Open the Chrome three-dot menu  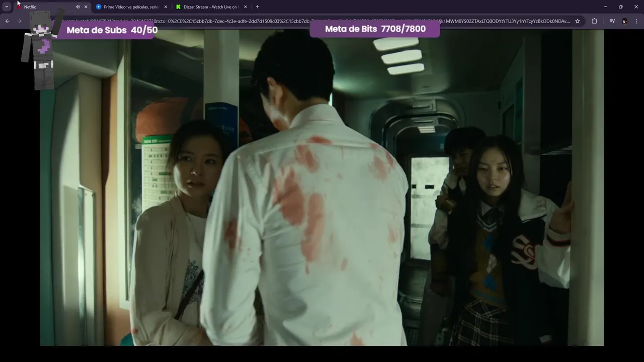(637, 21)
